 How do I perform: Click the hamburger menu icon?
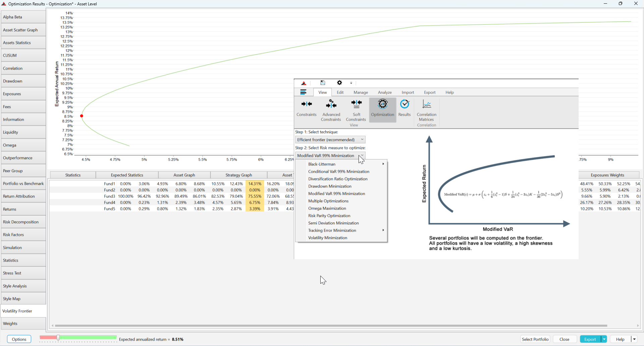(304, 92)
